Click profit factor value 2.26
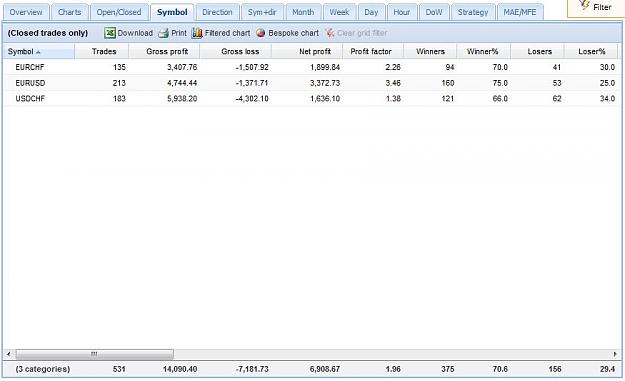This screenshot has height=381, width=625. pos(393,67)
